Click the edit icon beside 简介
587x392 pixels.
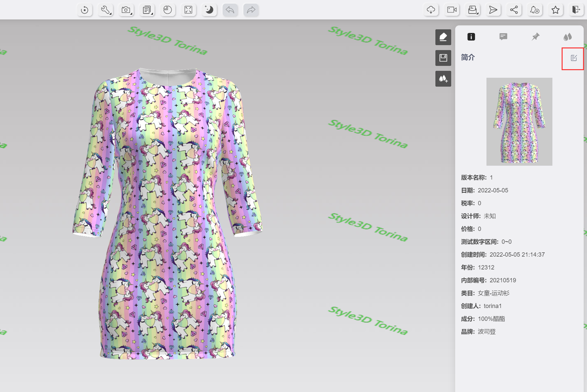pos(573,58)
